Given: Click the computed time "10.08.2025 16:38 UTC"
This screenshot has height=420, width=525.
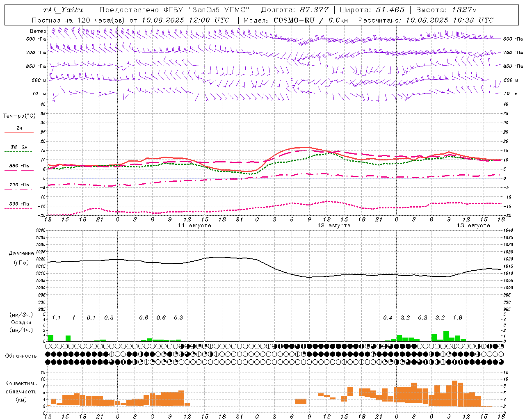Looking at the screenshot, I should coord(450,20).
